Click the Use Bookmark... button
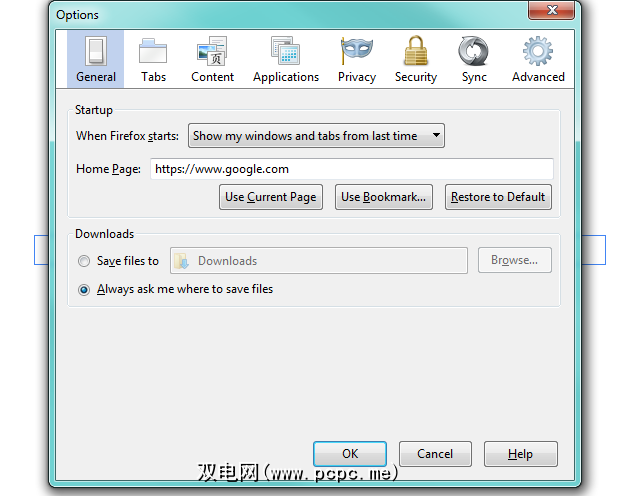This screenshot has width=640, height=496. [x=384, y=197]
